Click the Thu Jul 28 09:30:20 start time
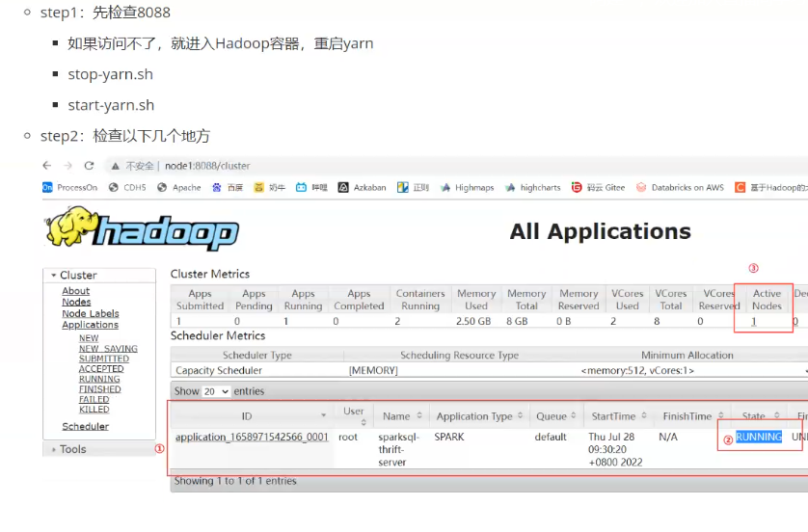This screenshot has width=808, height=532. tap(615, 450)
